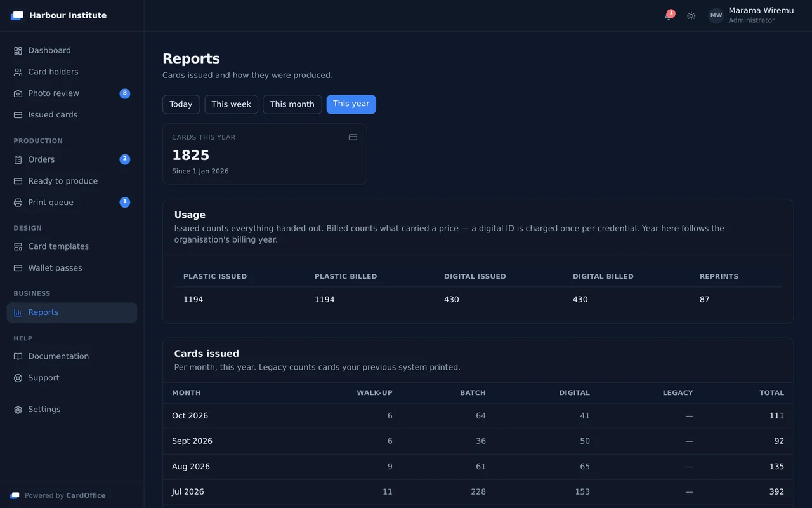This screenshot has width=812, height=508.
Task: Select the Aug 2026 row
Action: [478, 467]
